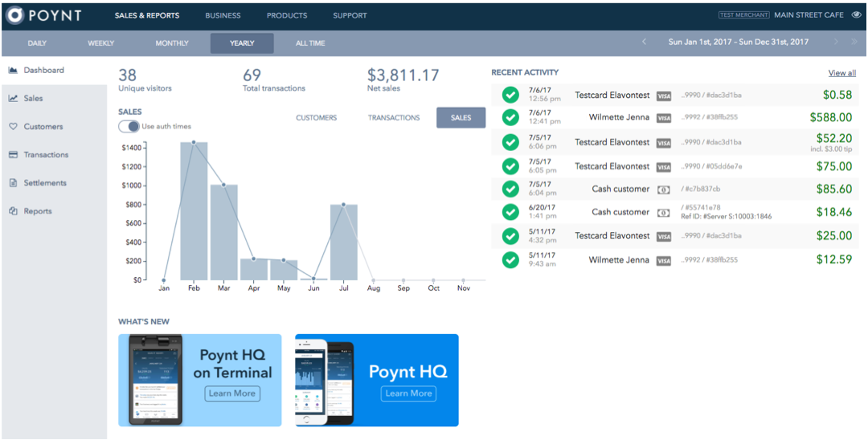Screen dimensions: 868x440
Task: Click Wilmette Jenna in the $588.00 row
Action: [x=619, y=117]
